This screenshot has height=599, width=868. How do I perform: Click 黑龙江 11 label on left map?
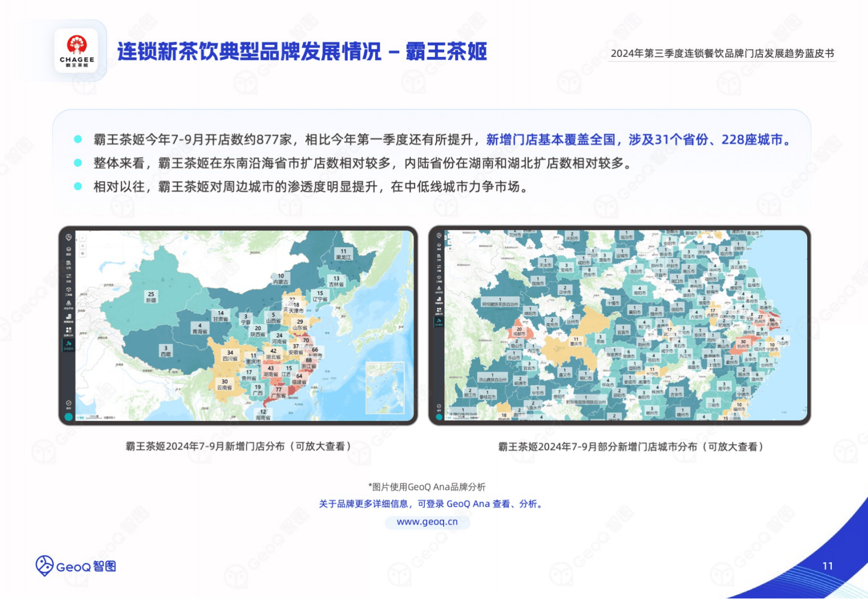(x=343, y=254)
